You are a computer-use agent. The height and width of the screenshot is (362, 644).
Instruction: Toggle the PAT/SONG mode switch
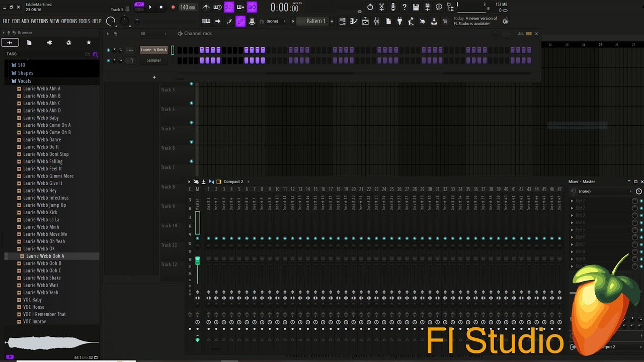click(x=139, y=7)
